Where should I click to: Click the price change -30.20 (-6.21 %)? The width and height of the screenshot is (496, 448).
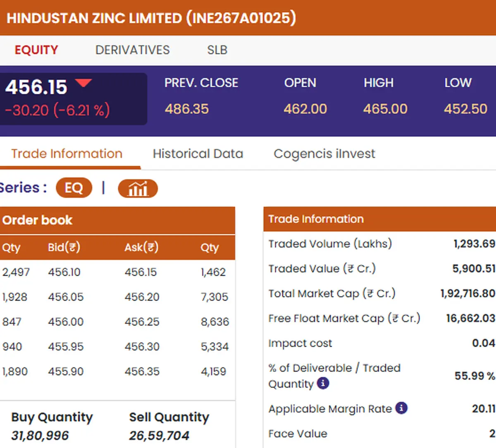coord(57,110)
